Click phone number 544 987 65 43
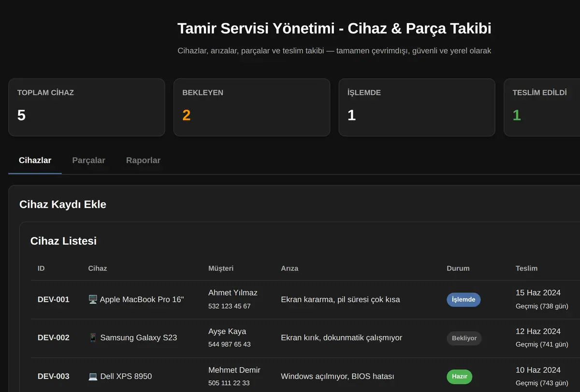Screen dimensions: 580x392 point(230,345)
